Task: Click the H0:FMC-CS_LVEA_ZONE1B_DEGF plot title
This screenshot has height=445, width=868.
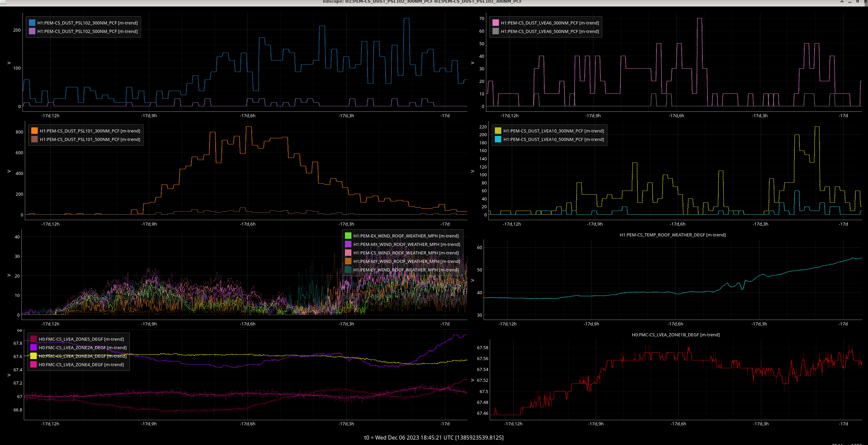Action: click(x=676, y=335)
